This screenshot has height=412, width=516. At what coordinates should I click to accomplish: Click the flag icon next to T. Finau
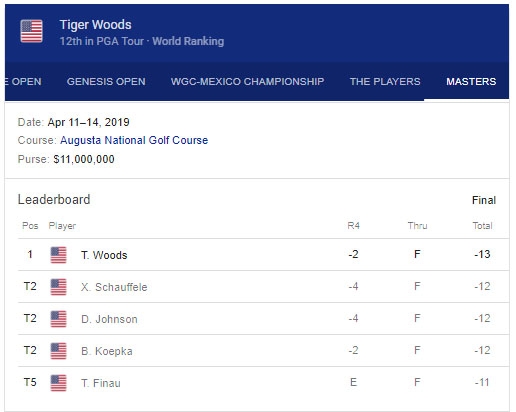tap(58, 383)
